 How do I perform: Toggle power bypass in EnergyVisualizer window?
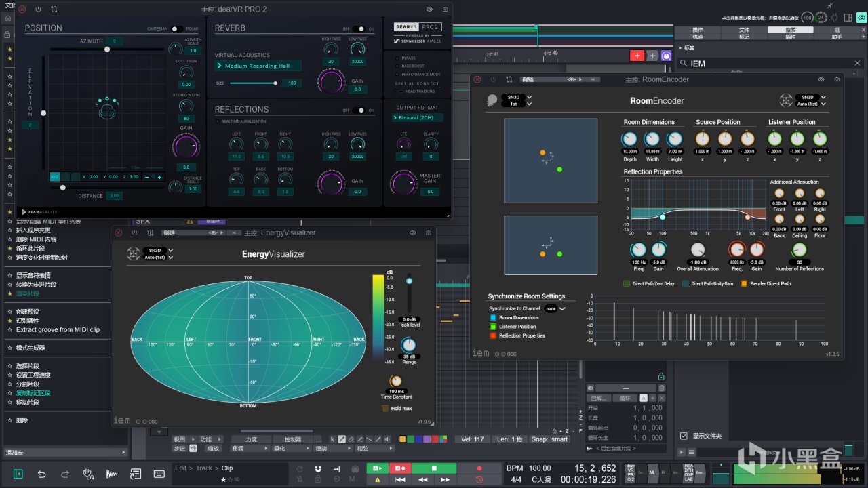click(134, 232)
